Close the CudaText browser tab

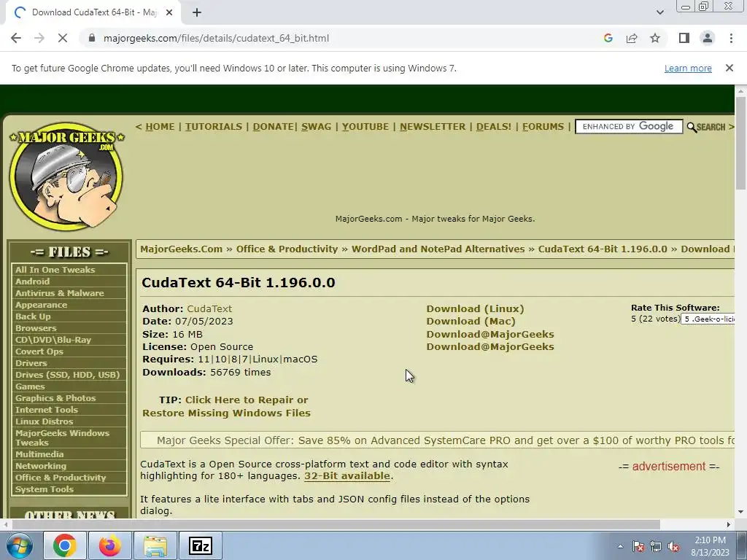(169, 13)
